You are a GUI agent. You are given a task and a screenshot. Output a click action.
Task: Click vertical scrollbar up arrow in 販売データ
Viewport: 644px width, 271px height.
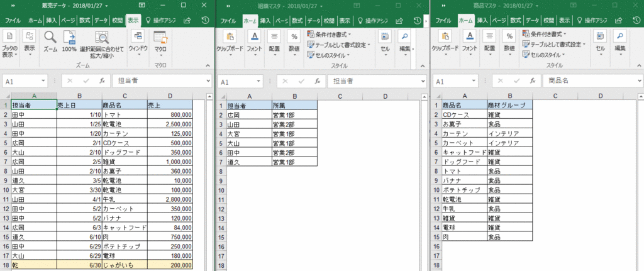[x=209, y=96]
